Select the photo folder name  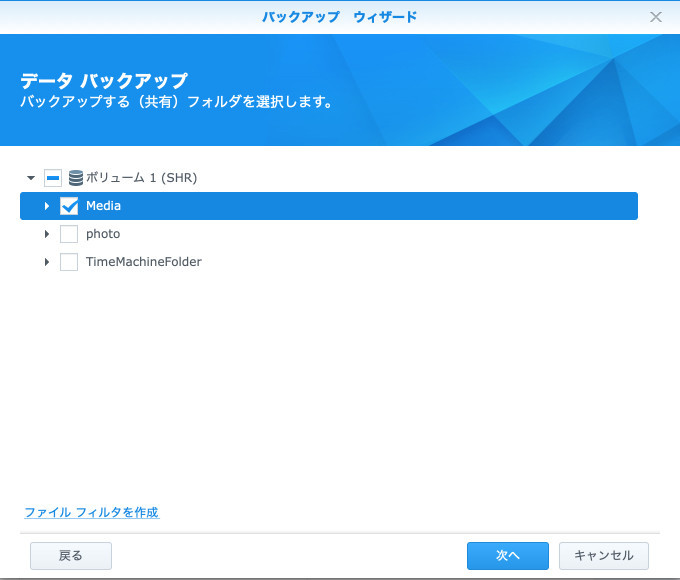click(103, 234)
